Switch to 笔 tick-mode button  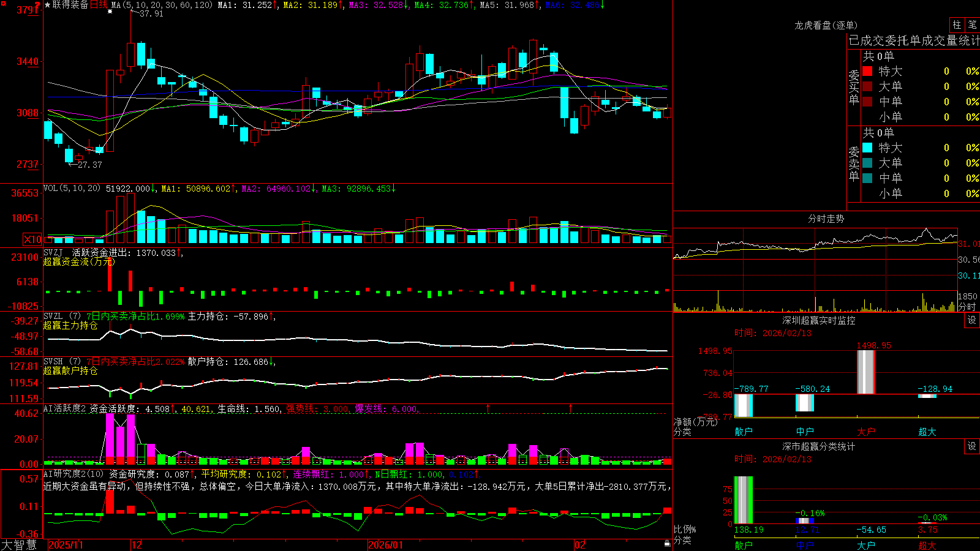tap(972, 25)
